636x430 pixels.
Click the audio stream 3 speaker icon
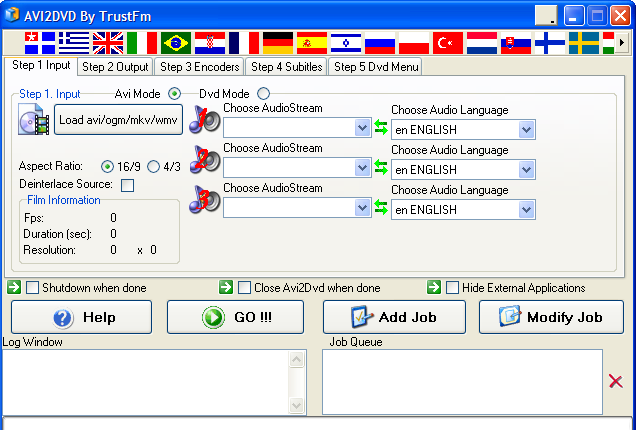(x=205, y=199)
